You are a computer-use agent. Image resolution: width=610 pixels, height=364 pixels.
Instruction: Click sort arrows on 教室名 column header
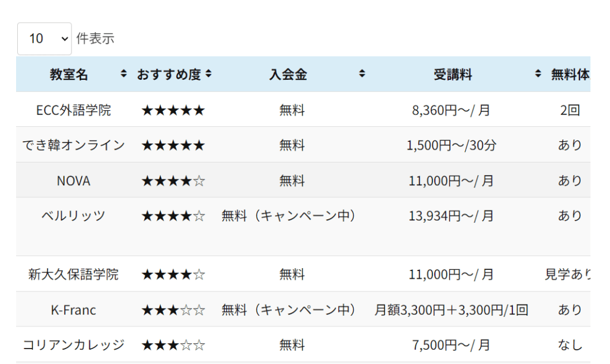click(x=124, y=74)
